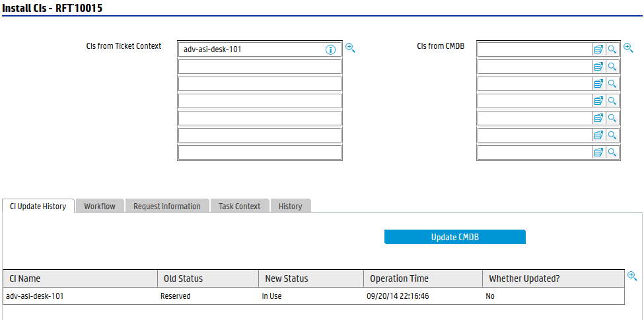Click fill icon in fifth CMDB row
644x320 pixels.
click(598, 118)
